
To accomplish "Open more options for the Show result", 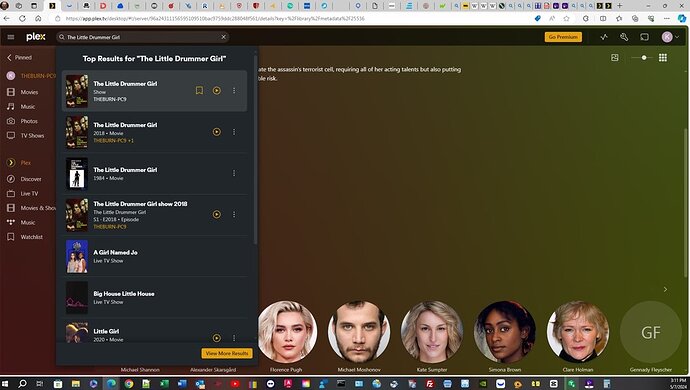I will point(234,91).
